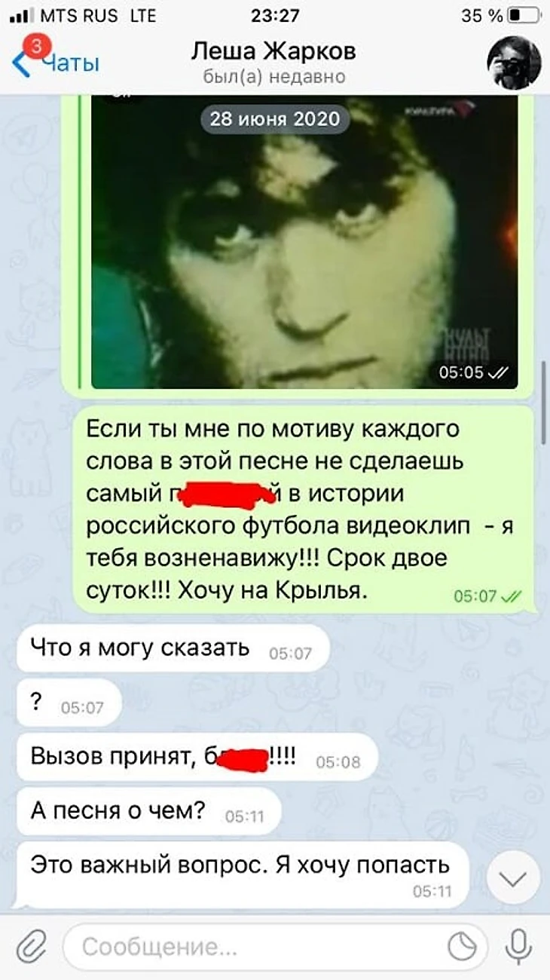
Task: Tap the 28 июня 2020 date label
Action: [275, 119]
